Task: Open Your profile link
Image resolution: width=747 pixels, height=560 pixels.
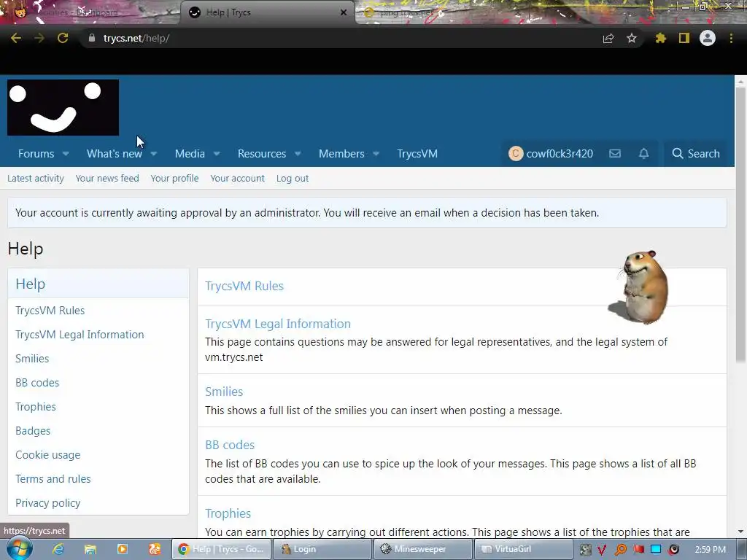Action: tap(174, 178)
